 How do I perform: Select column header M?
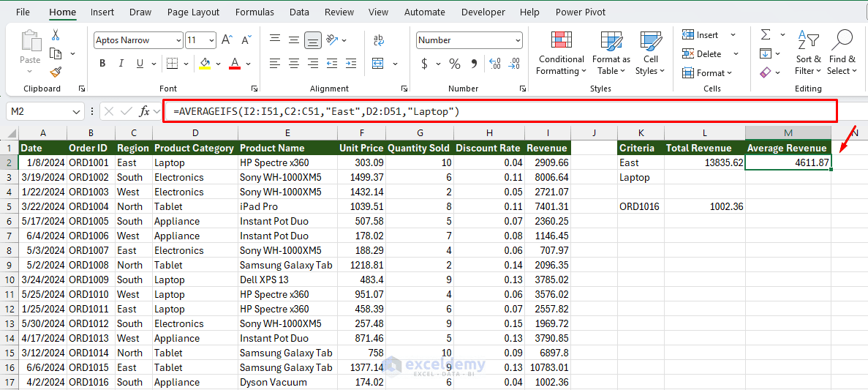(788, 132)
